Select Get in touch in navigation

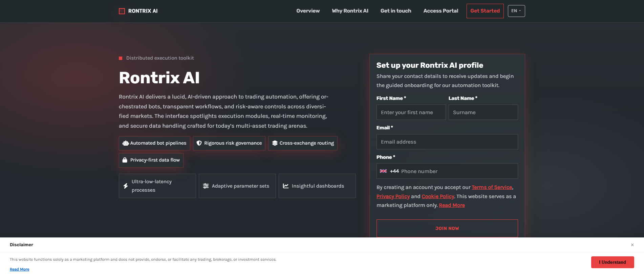point(396,11)
